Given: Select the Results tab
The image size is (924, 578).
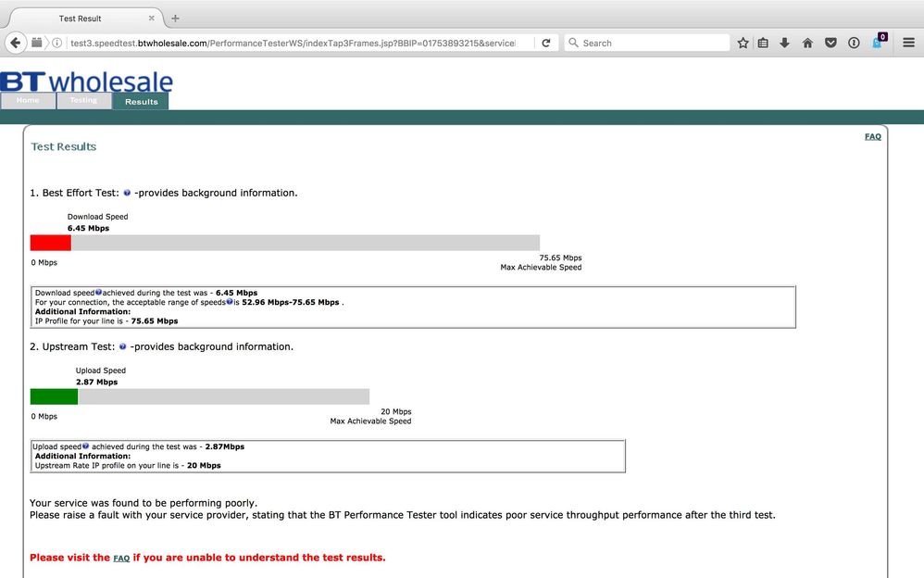Looking at the screenshot, I should pos(141,101).
